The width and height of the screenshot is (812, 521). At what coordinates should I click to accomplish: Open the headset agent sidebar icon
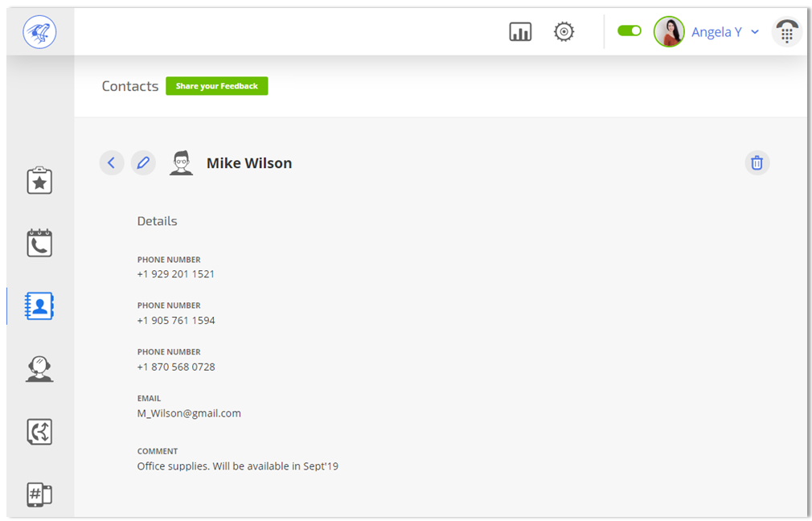[x=39, y=369]
